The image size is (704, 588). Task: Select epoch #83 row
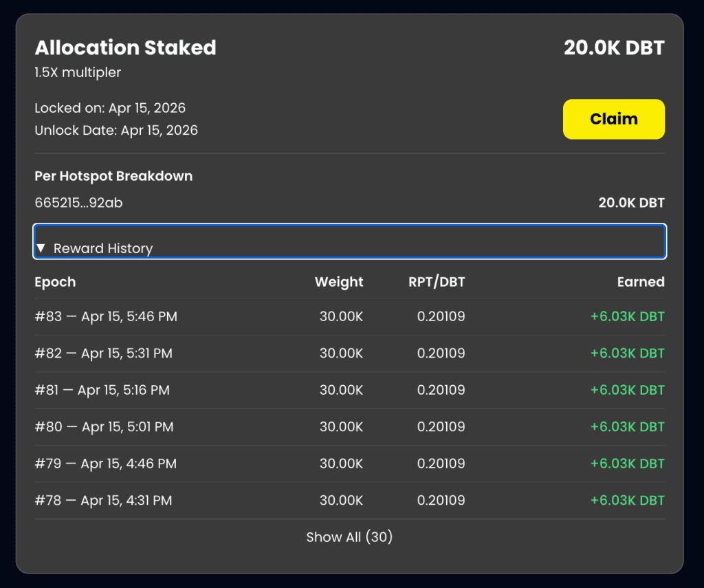click(x=106, y=317)
